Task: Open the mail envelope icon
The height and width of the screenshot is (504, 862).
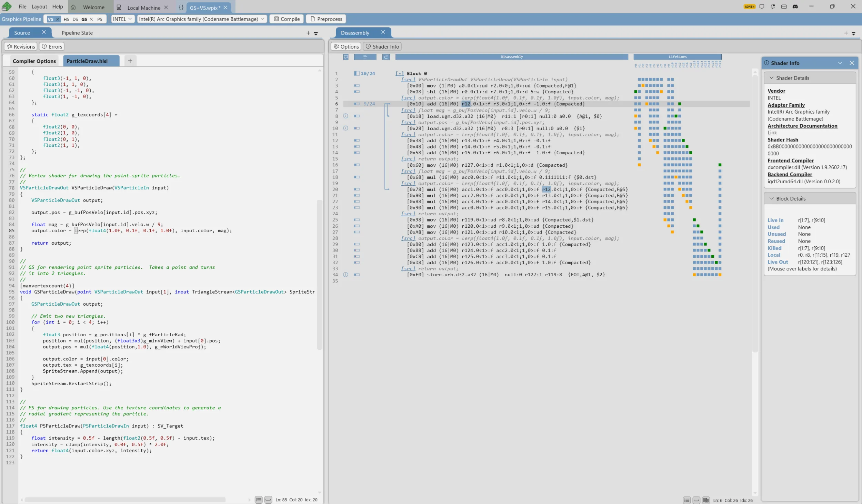Action: 784,7
